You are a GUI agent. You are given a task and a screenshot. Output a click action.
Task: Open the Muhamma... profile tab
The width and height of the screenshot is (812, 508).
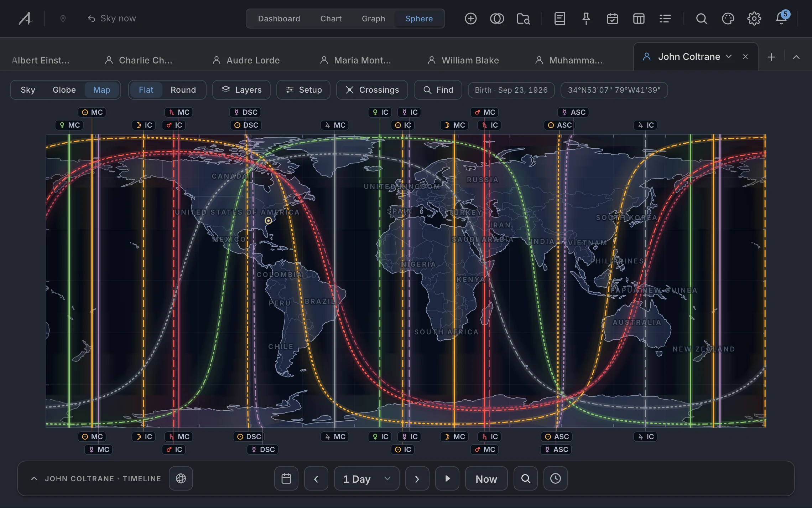[x=569, y=60]
